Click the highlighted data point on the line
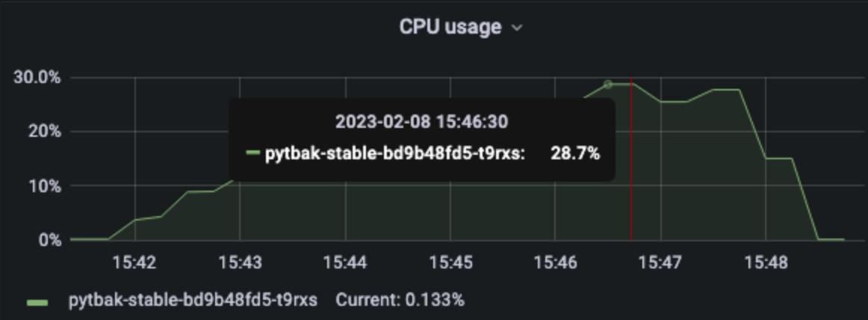This screenshot has width=868, height=320. point(608,84)
